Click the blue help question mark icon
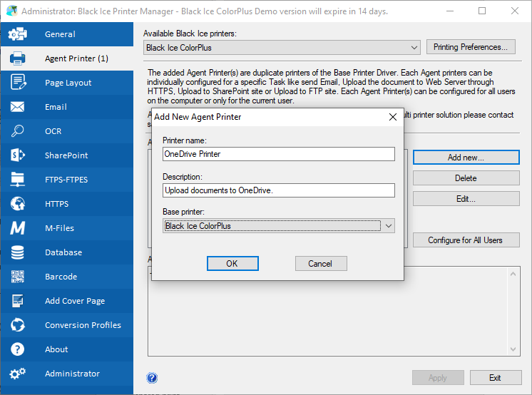The width and height of the screenshot is (532, 395). (x=152, y=378)
